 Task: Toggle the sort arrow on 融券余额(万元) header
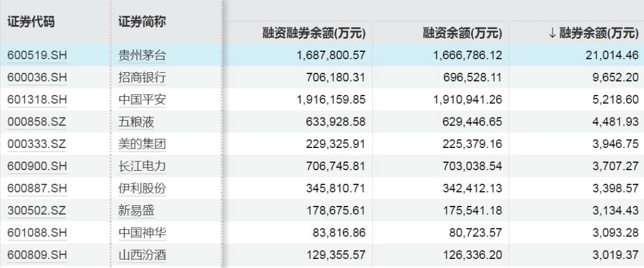point(552,33)
